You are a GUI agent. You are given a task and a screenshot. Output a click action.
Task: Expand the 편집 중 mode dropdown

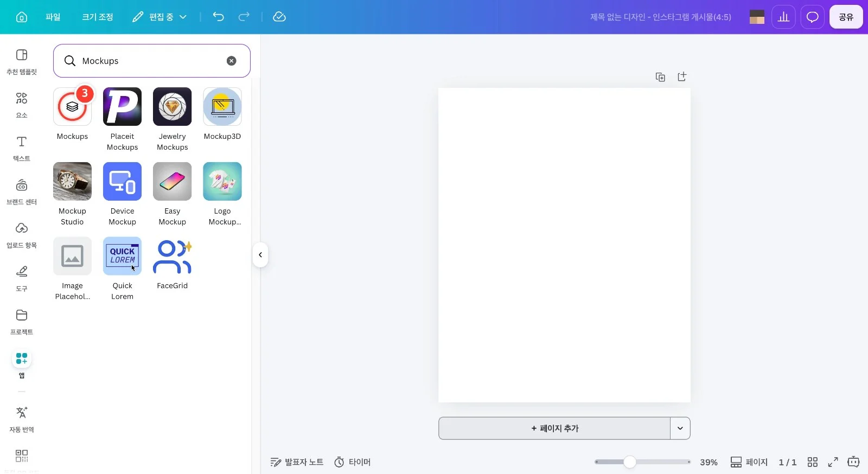point(159,17)
